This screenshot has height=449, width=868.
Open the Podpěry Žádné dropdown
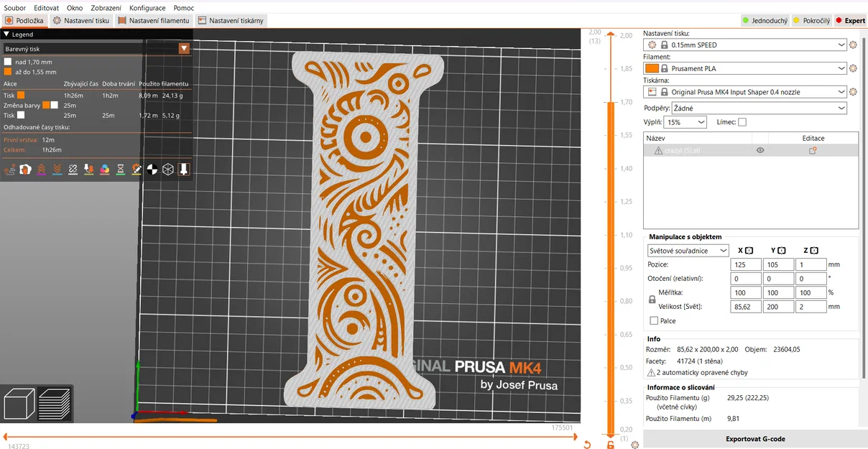coord(759,108)
